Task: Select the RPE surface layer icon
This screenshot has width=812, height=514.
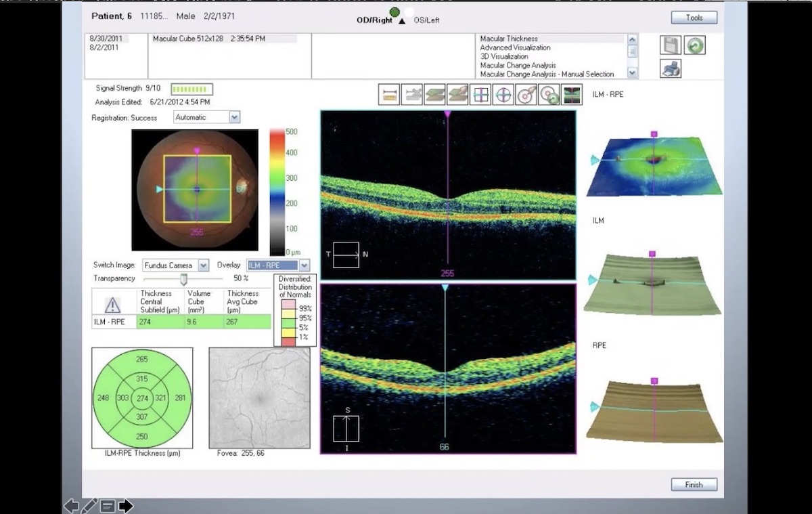Action: coord(457,94)
